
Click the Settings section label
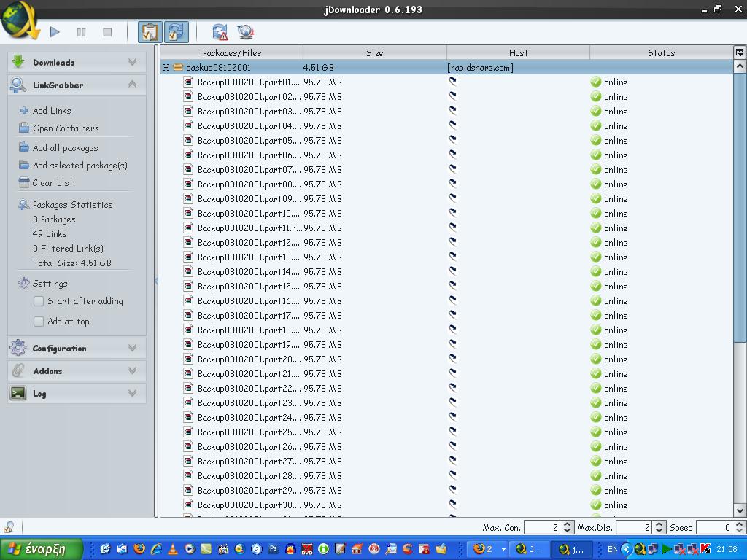[x=50, y=284]
